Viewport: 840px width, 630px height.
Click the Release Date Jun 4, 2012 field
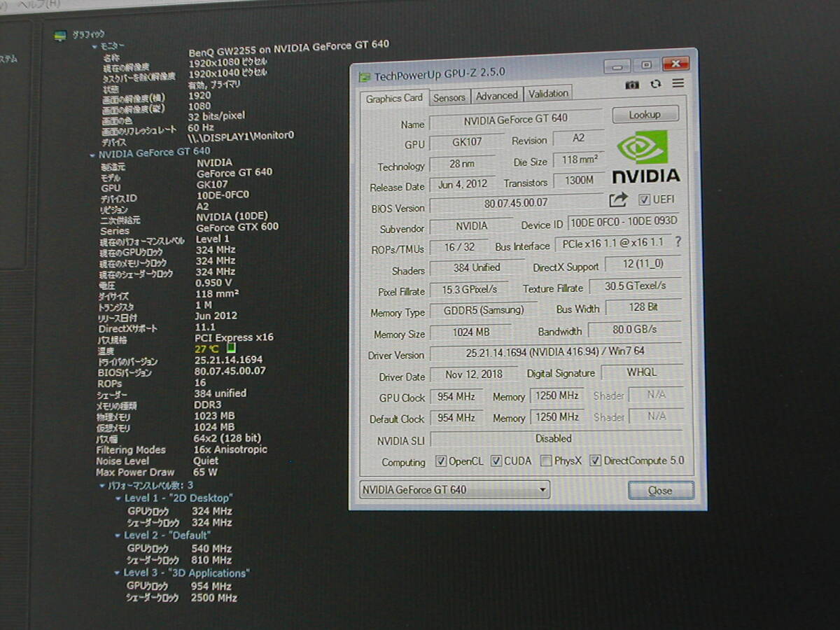coord(463,185)
